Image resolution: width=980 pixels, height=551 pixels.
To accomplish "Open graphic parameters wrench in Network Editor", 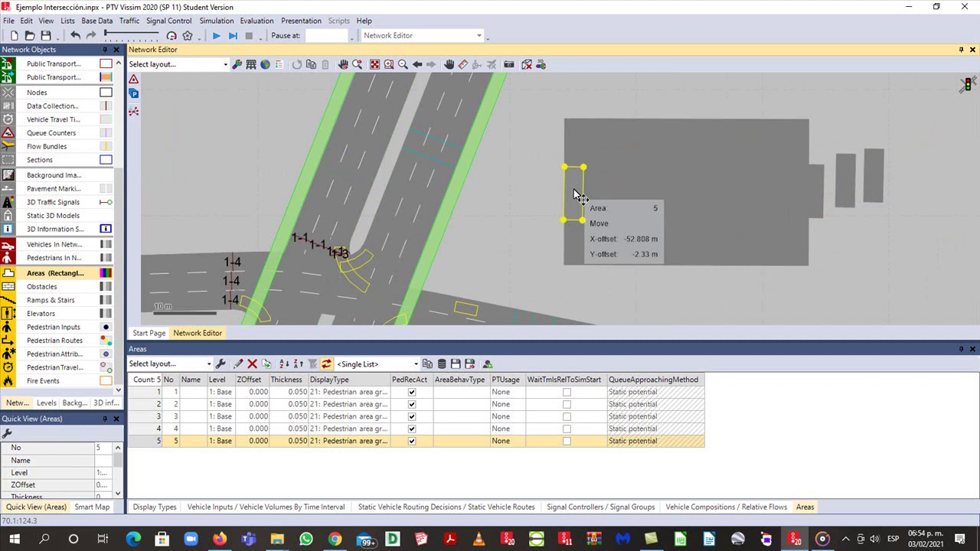I will (x=237, y=64).
